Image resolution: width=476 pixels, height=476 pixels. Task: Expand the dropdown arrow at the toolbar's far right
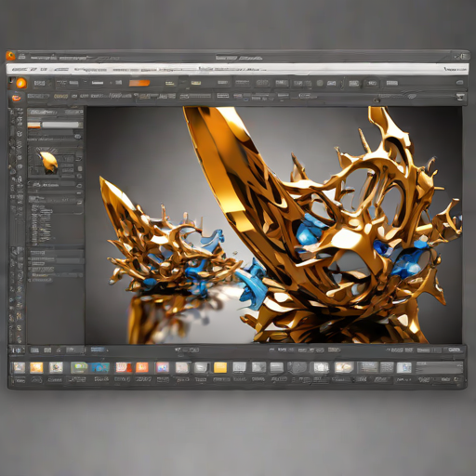click(460, 98)
